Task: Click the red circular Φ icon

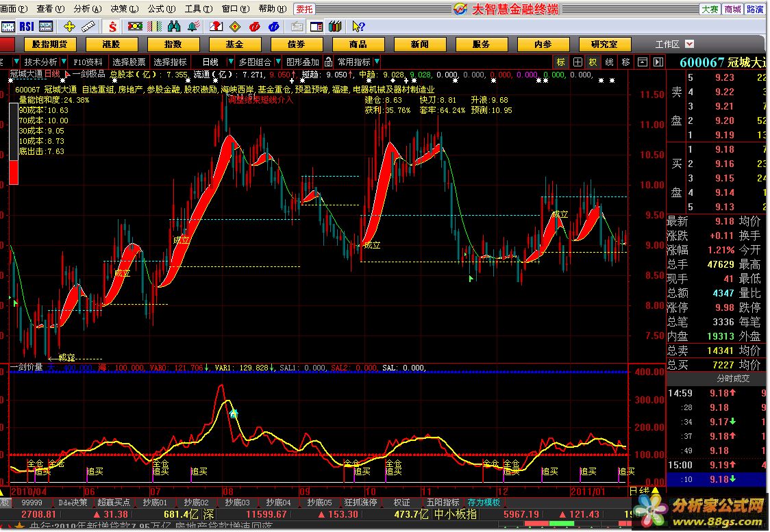Action: (x=254, y=27)
